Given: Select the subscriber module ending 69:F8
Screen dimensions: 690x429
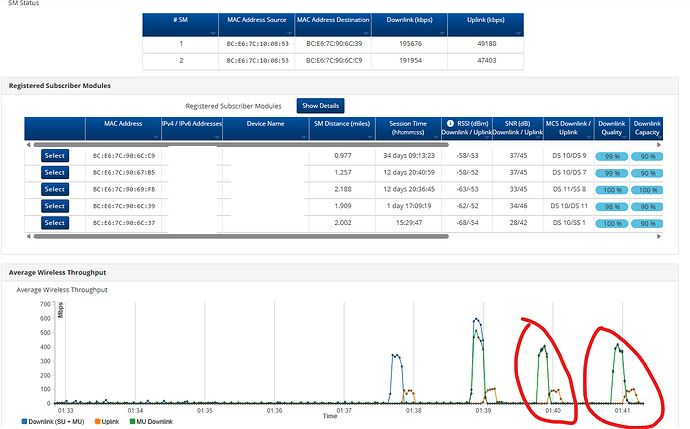Looking at the screenshot, I should pos(54,189).
